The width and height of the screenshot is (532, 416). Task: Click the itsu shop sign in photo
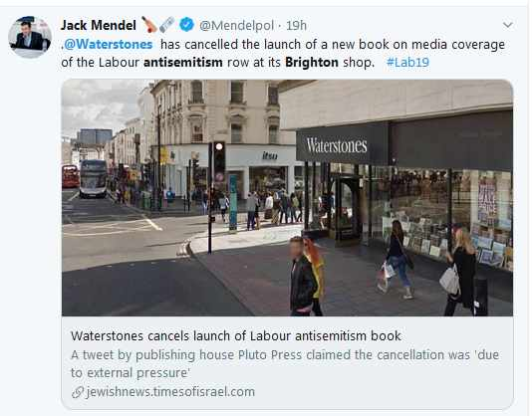tap(270, 155)
